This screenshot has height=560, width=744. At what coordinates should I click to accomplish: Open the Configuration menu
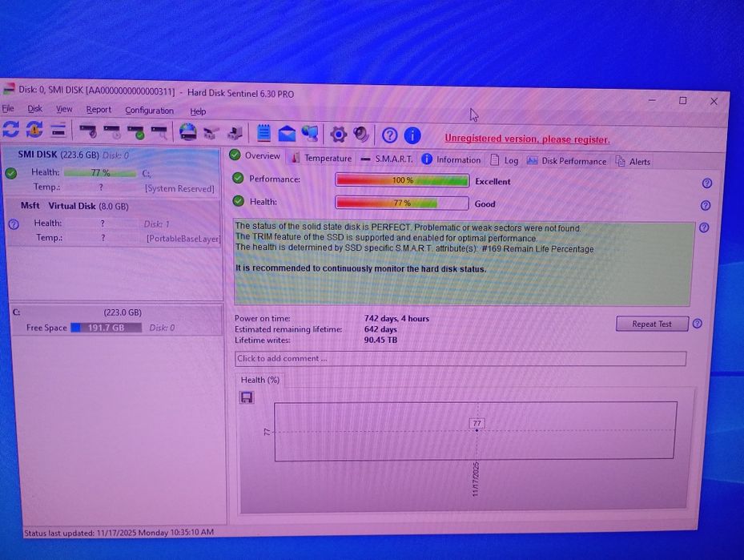(150, 111)
